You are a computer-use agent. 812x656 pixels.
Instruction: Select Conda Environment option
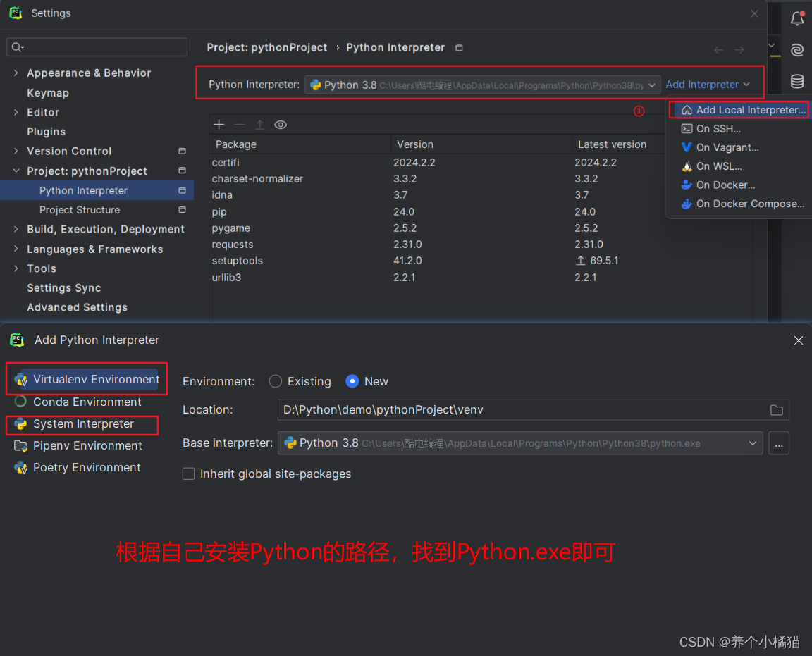tap(78, 402)
